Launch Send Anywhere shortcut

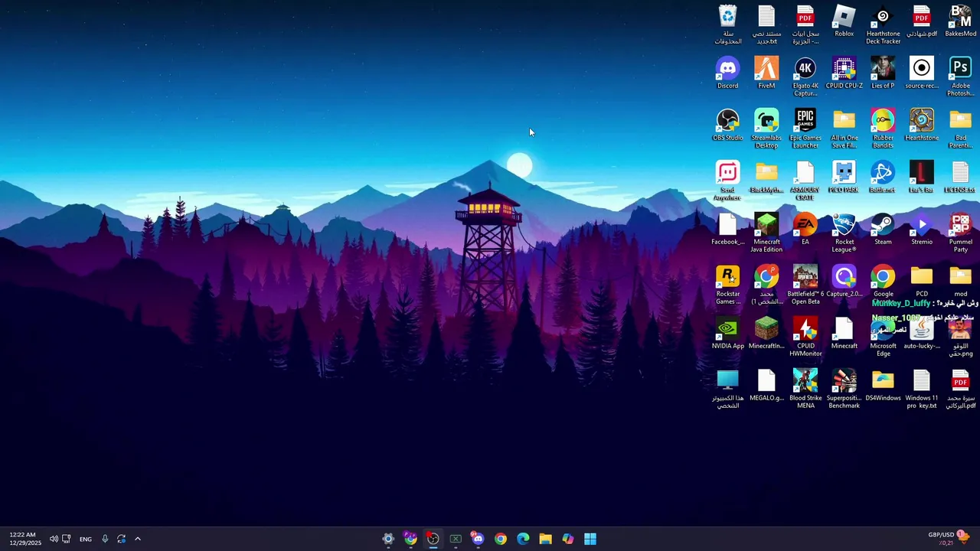click(727, 181)
